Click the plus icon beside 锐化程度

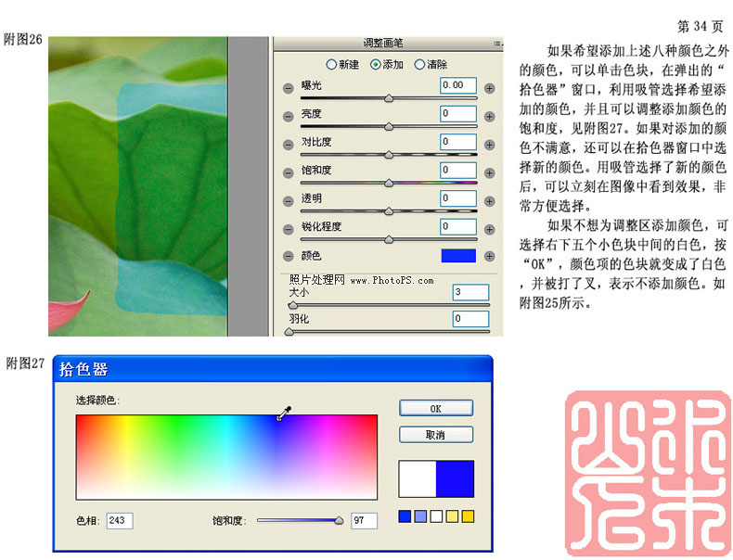[x=490, y=229]
